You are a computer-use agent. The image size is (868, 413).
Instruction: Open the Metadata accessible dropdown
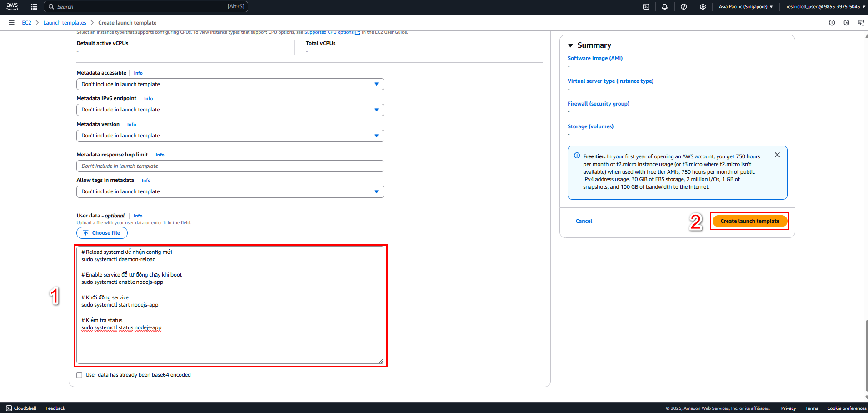coord(230,84)
